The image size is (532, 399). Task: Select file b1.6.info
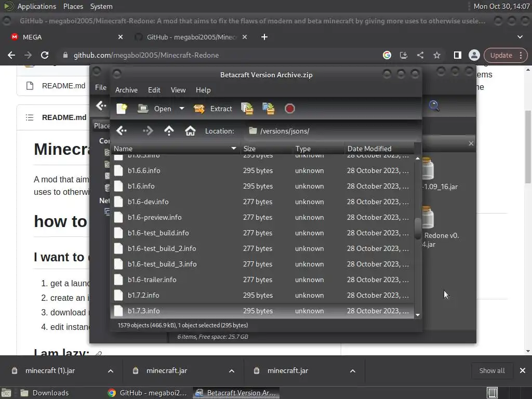(x=262, y=186)
